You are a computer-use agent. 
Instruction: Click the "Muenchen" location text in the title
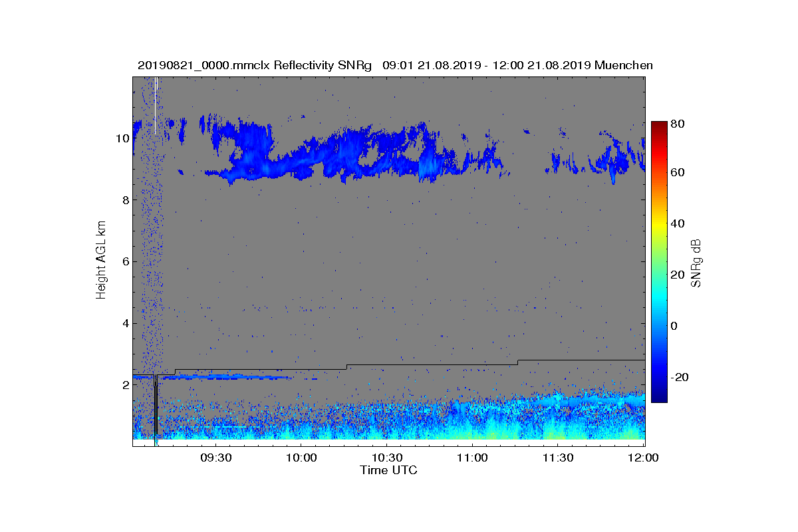[x=624, y=65]
